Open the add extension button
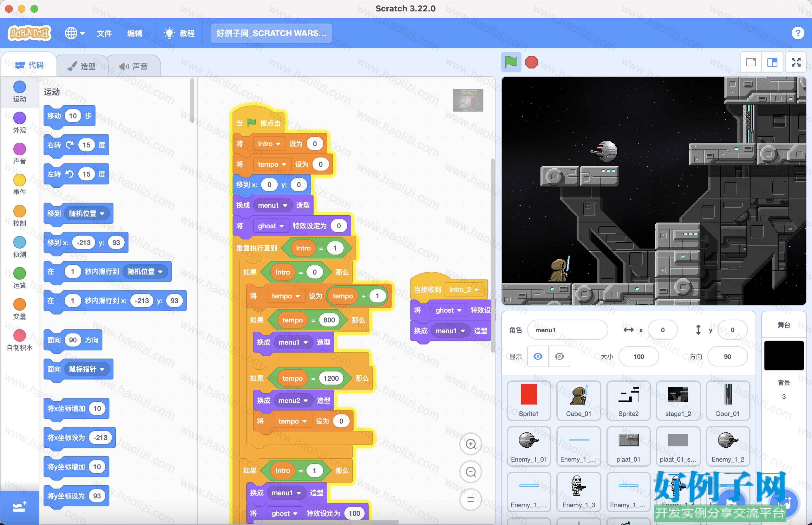 (x=19, y=507)
